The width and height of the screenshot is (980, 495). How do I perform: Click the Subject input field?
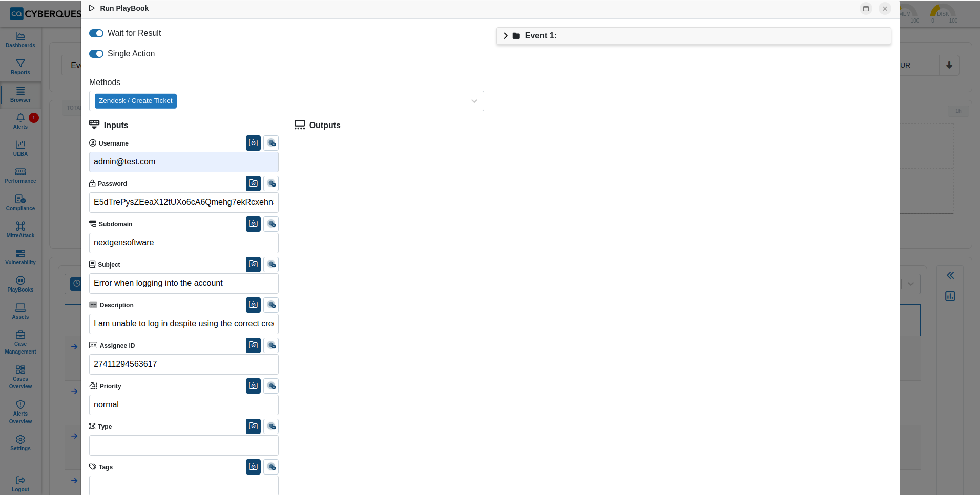point(184,283)
